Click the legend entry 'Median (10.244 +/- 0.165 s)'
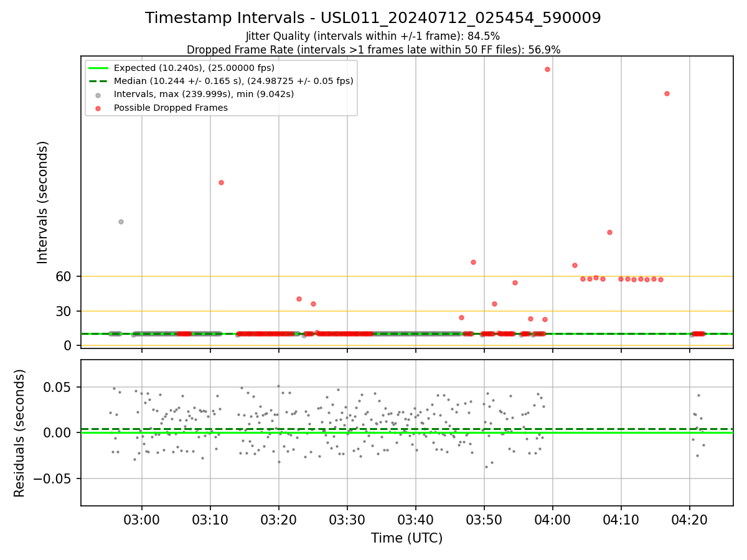Viewport: 747px width, 560px height. [233, 81]
